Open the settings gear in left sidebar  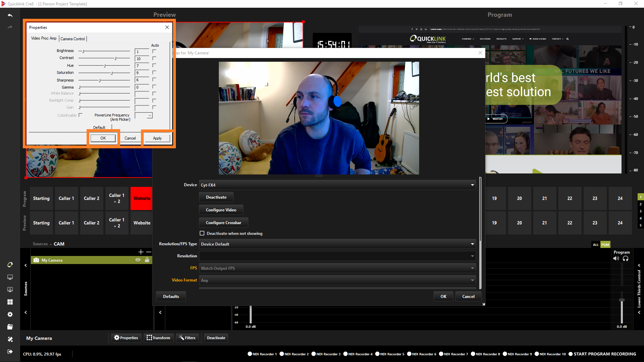(x=10, y=314)
